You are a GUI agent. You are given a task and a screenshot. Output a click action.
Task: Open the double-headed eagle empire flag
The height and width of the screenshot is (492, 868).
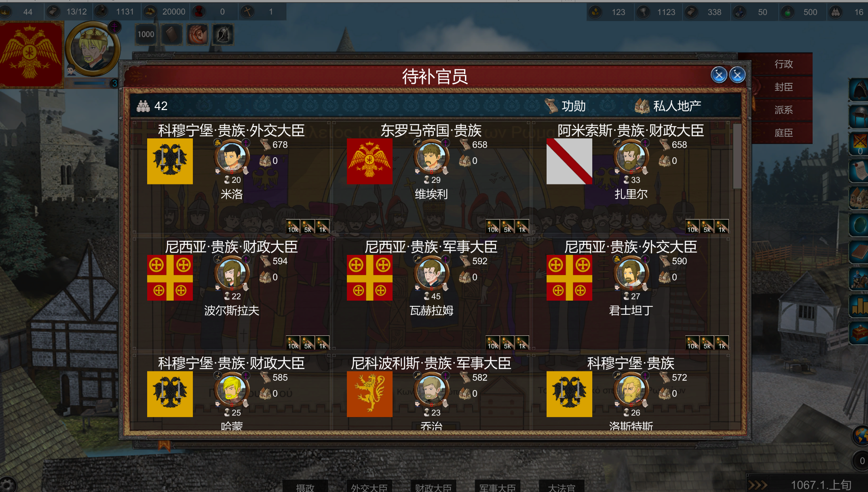31,54
